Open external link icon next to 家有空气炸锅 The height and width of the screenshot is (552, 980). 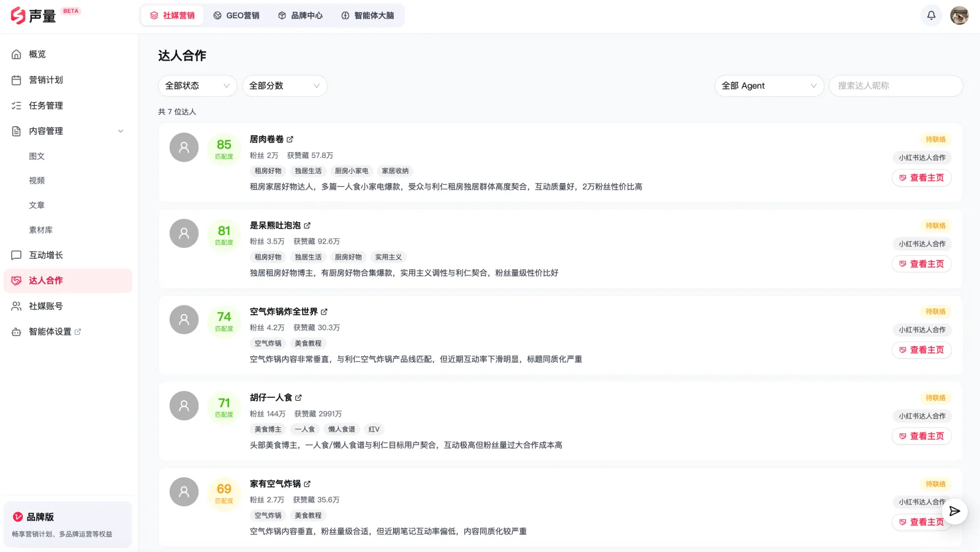307,484
